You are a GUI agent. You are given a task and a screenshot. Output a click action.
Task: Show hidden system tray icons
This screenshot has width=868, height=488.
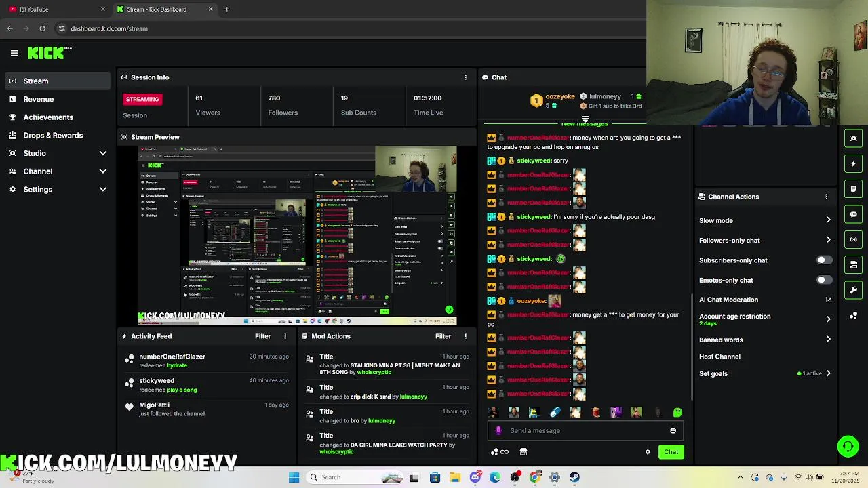[x=740, y=477]
